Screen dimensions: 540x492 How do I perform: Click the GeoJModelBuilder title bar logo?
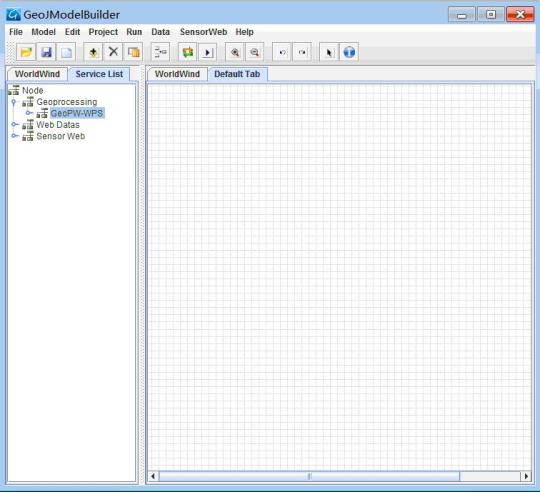pyautogui.click(x=13, y=14)
